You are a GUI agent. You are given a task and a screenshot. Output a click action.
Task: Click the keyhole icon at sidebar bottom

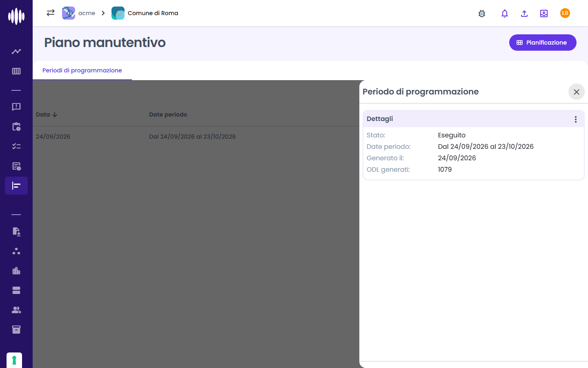click(14, 360)
